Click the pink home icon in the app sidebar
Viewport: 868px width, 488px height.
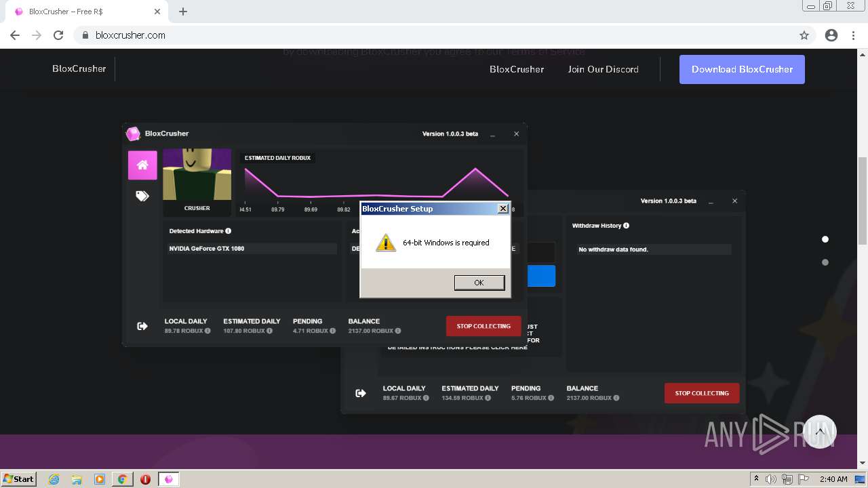pyautogui.click(x=142, y=165)
